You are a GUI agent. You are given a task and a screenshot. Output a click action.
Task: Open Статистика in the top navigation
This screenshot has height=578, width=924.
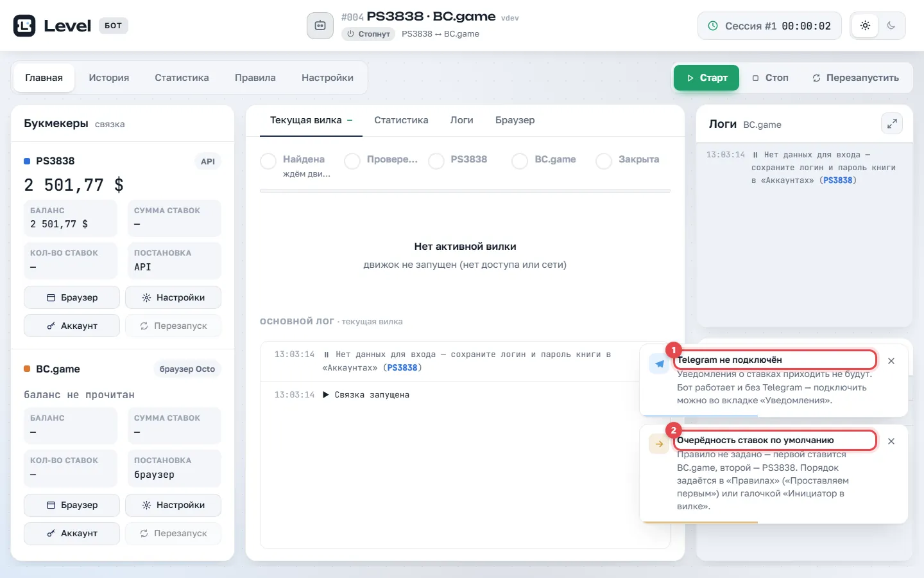click(x=182, y=78)
